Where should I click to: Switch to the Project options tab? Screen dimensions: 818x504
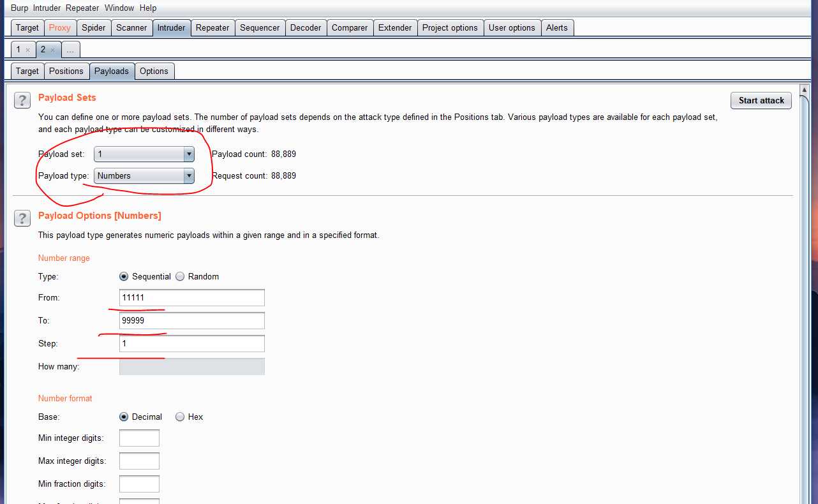point(450,27)
